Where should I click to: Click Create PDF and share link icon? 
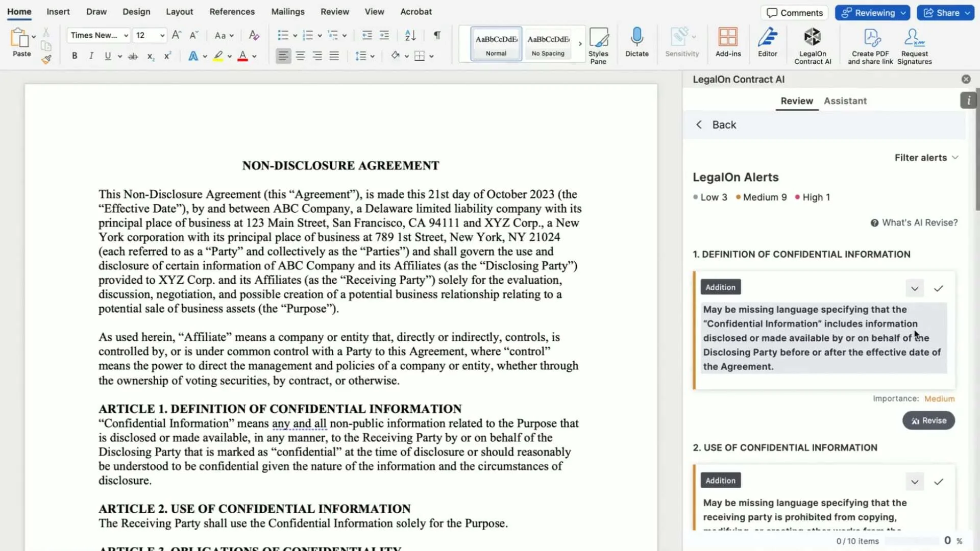tap(871, 37)
